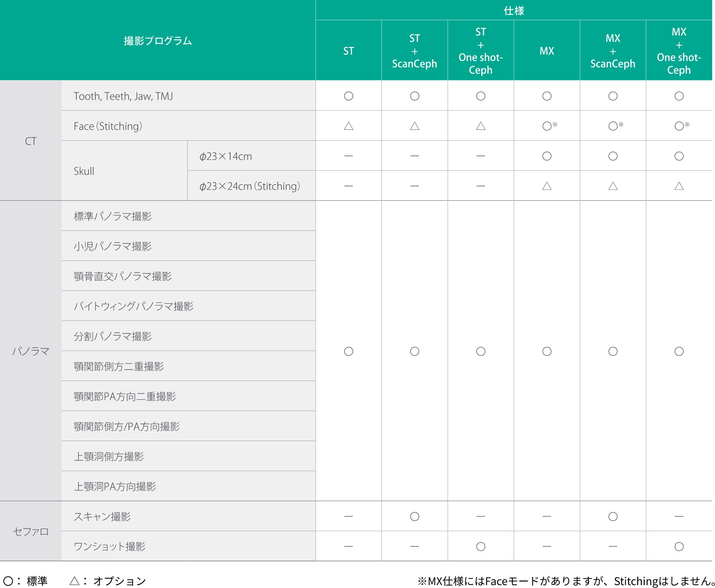Click the 撮影プログラム header cell
The image size is (715, 588).
[x=158, y=41]
